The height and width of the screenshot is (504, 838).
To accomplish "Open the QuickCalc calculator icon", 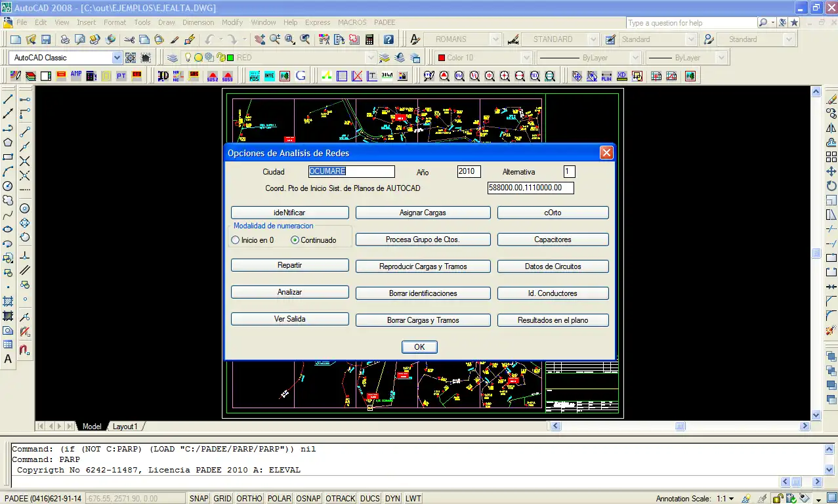I will [x=369, y=39].
